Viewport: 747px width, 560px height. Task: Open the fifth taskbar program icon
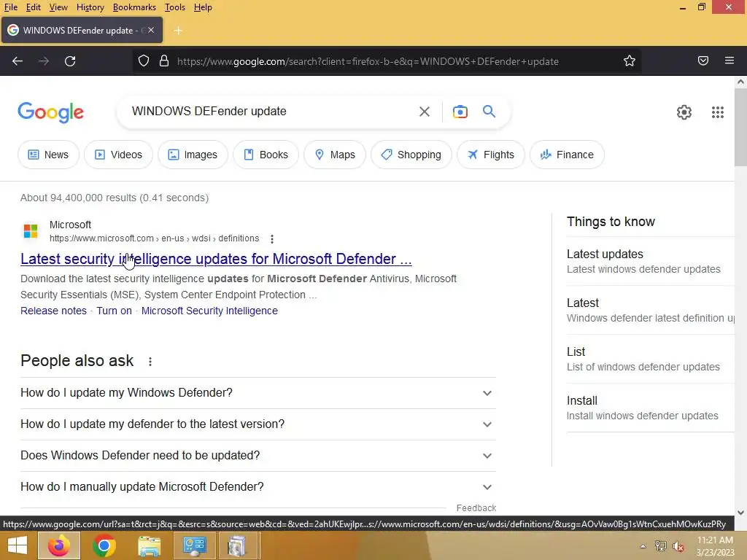(x=237, y=545)
